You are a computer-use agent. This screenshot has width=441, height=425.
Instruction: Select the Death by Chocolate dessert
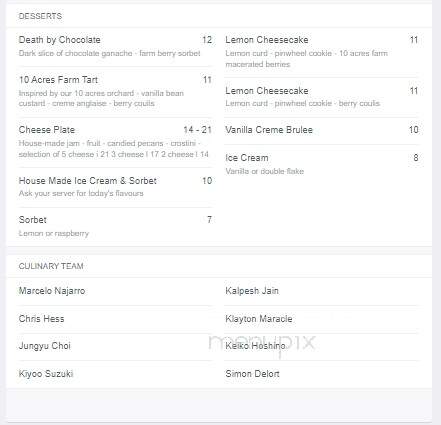pyautogui.click(x=115, y=46)
